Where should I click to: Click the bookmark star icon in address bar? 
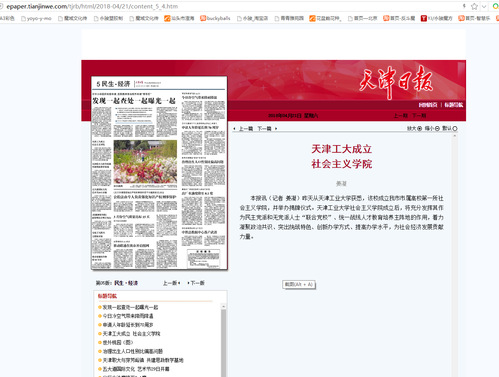pos(474,6)
